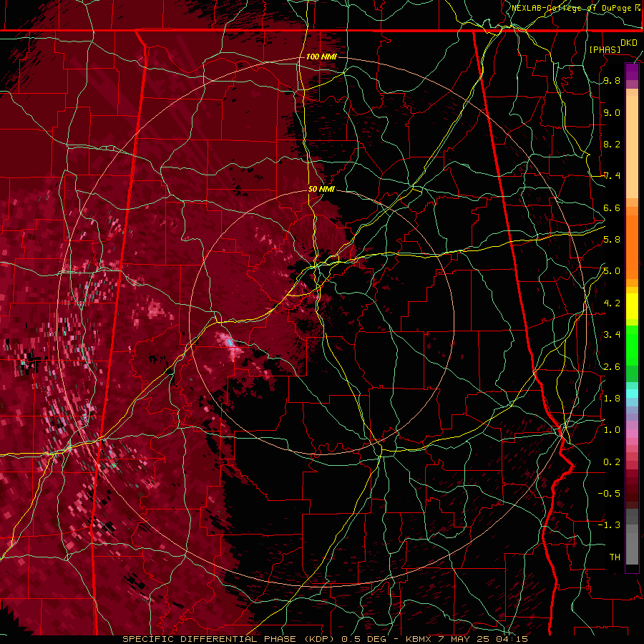
Task: Click the 9.8 scale value
Action: tap(612, 80)
